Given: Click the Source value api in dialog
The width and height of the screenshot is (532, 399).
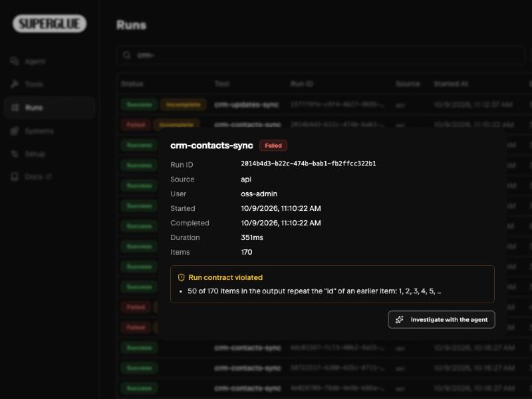Looking at the screenshot, I should (x=246, y=180).
